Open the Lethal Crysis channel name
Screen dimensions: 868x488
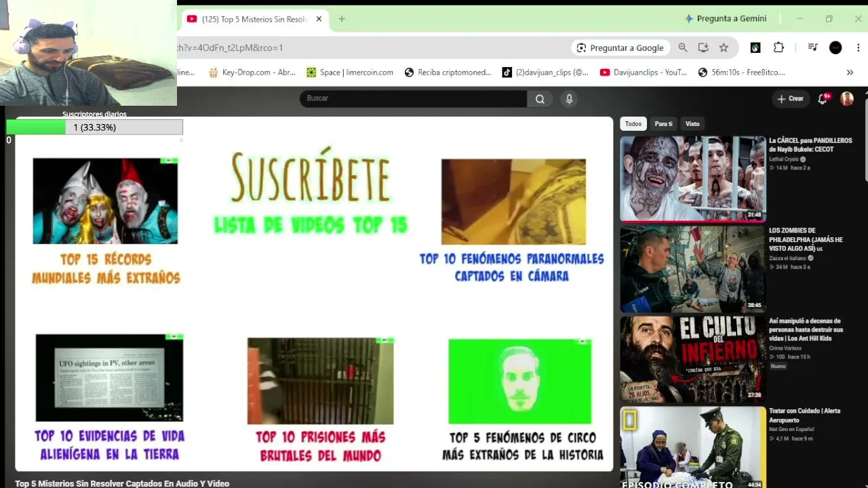[784, 159]
